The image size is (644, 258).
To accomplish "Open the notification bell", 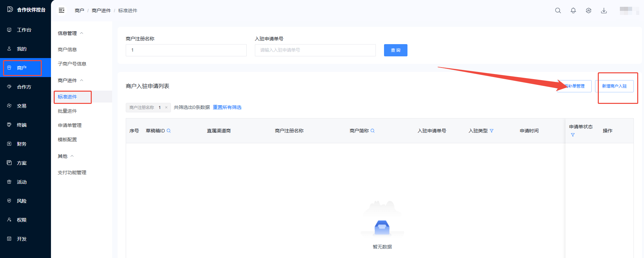I will (x=573, y=11).
